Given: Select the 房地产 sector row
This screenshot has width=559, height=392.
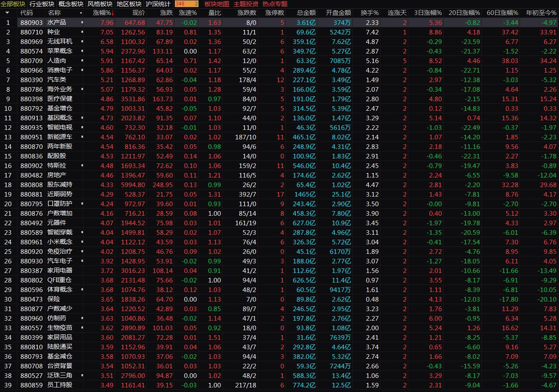Looking at the screenshot, I should (56, 175).
